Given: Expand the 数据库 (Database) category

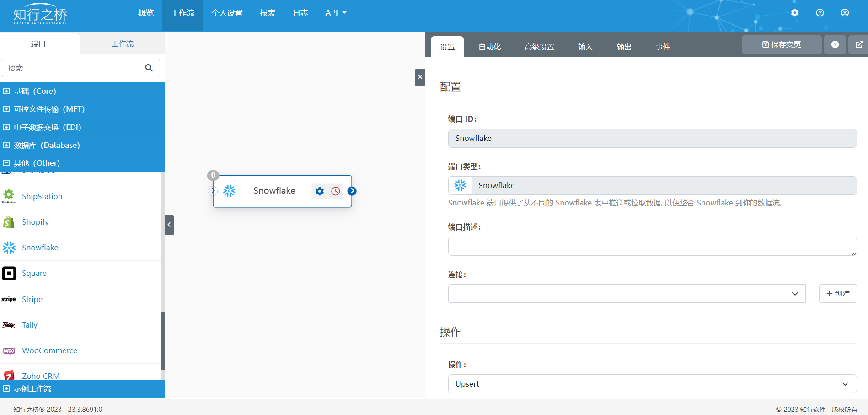Looking at the screenshot, I should click(x=82, y=145).
